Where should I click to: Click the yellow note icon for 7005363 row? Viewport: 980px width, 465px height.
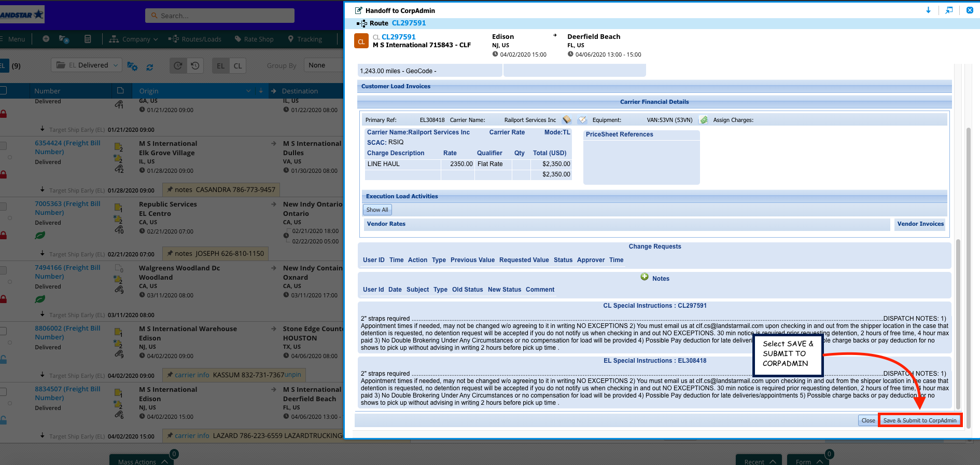coord(118,208)
